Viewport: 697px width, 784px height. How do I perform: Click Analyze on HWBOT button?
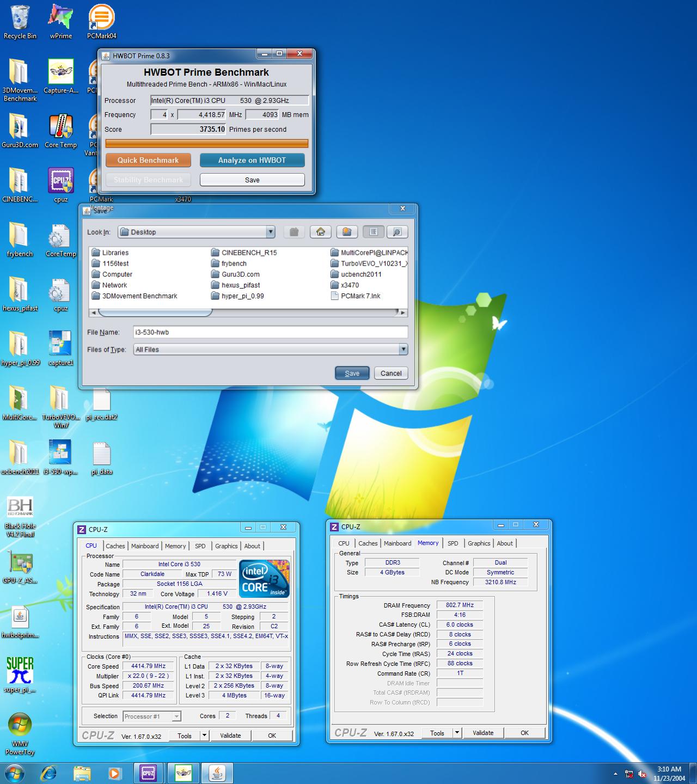pyautogui.click(x=252, y=160)
